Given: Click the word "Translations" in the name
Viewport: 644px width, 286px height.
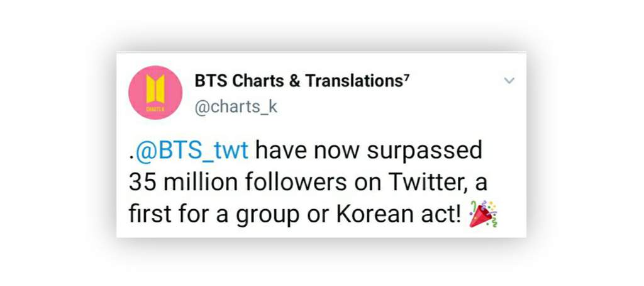Looking at the screenshot, I should click(x=354, y=81).
